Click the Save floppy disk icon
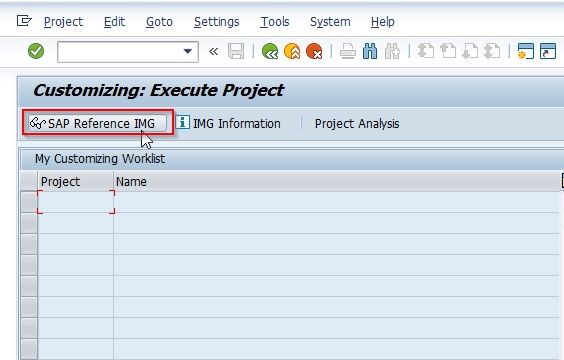 click(x=236, y=51)
